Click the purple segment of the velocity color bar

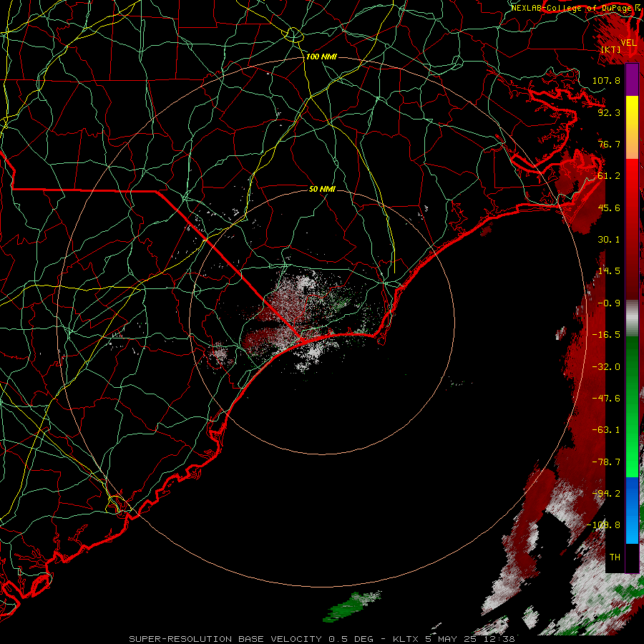[x=632, y=80]
